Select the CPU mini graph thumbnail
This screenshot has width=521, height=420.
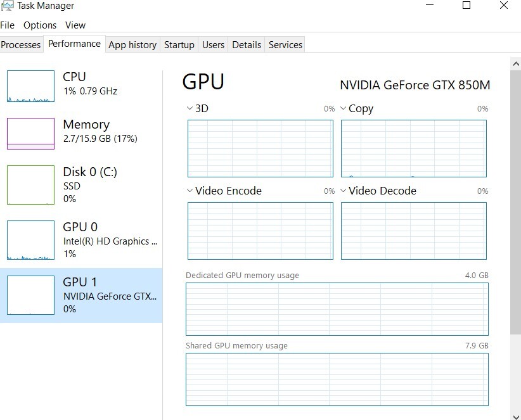point(30,86)
